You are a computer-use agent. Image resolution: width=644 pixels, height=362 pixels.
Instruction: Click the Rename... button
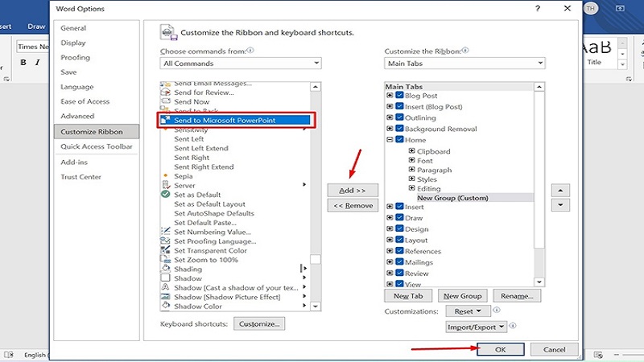[x=517, y=296]
